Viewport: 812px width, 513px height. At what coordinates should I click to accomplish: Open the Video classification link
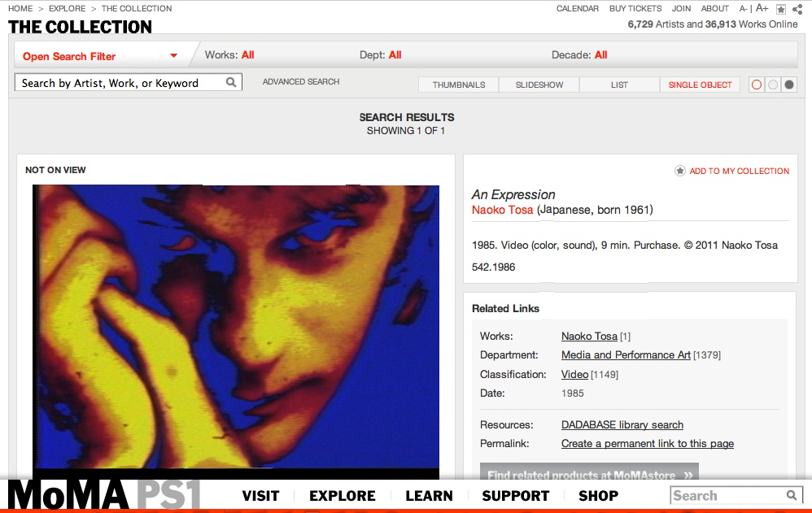pyautogui.click(x=574, y=374)
